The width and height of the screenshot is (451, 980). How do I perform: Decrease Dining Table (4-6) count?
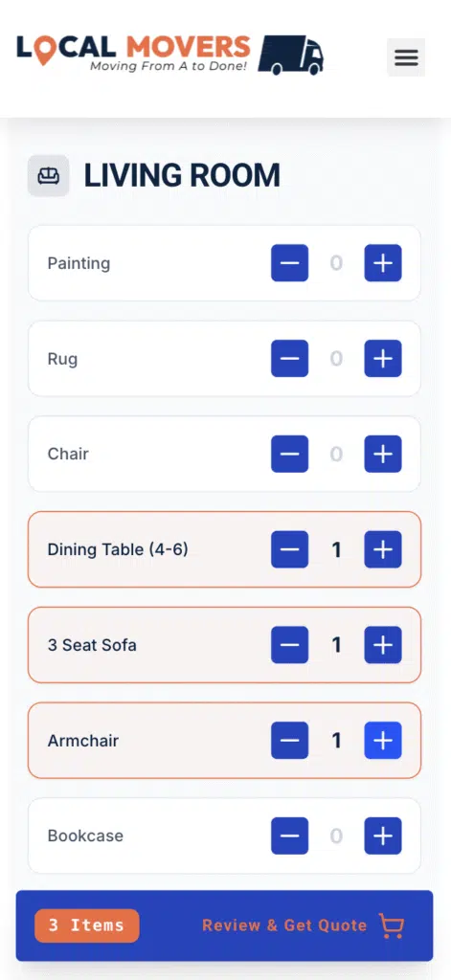coord(289,549)
